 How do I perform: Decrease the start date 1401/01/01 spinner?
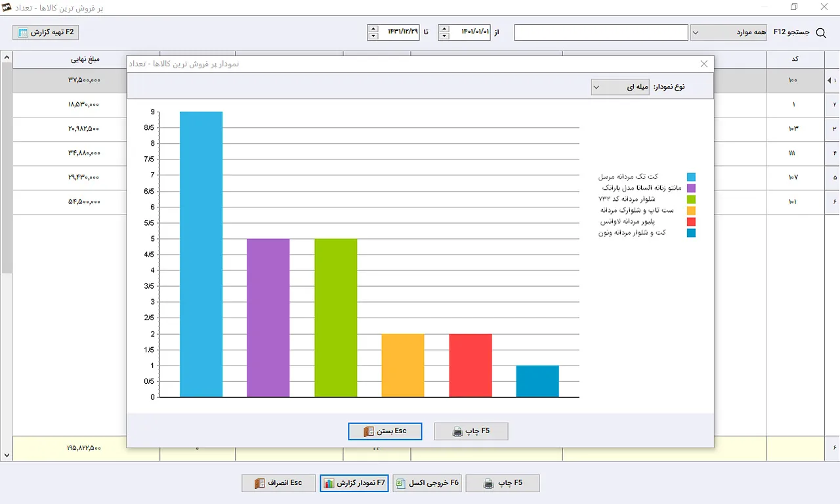[x=444, y=36]
